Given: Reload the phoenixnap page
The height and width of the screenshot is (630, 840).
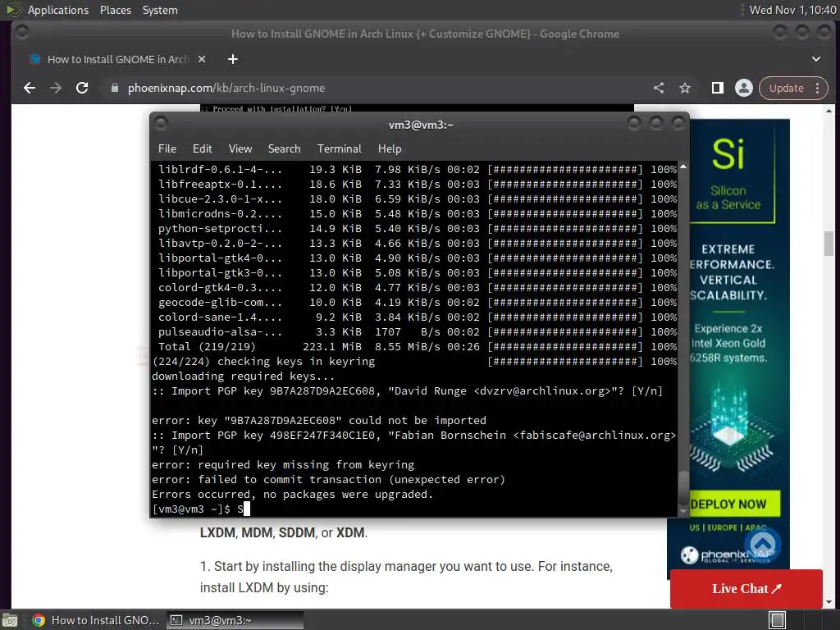Looking at the screenshot, I should click(82, 88).
